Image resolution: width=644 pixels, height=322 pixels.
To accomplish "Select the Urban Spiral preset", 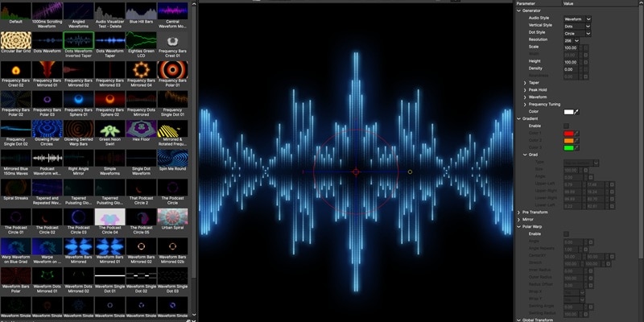I will coord(172,217).
